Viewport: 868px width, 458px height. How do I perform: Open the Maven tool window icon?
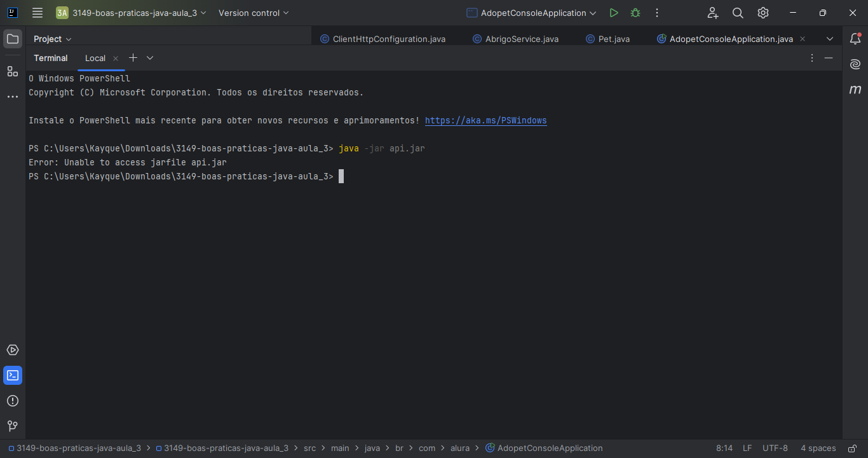coord(855,90)
